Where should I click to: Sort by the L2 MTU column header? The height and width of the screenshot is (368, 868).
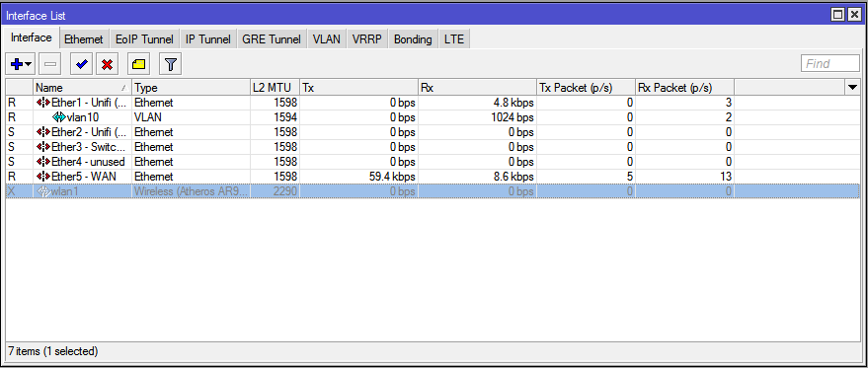click(x=275, y=88)
